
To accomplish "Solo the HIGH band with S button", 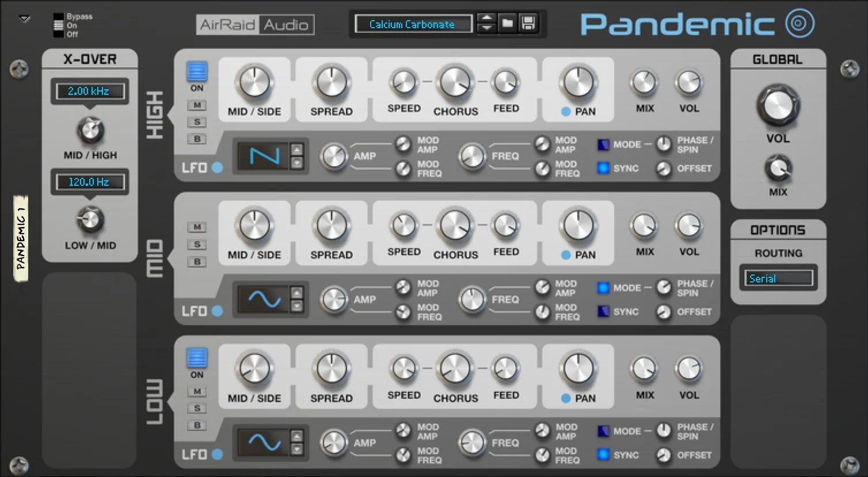I will 197,122.
